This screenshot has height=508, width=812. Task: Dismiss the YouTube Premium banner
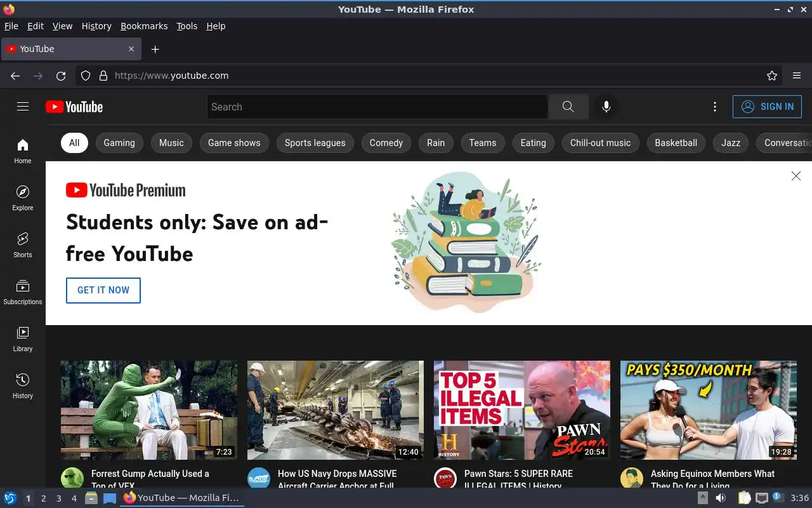(x=796, y=176)
